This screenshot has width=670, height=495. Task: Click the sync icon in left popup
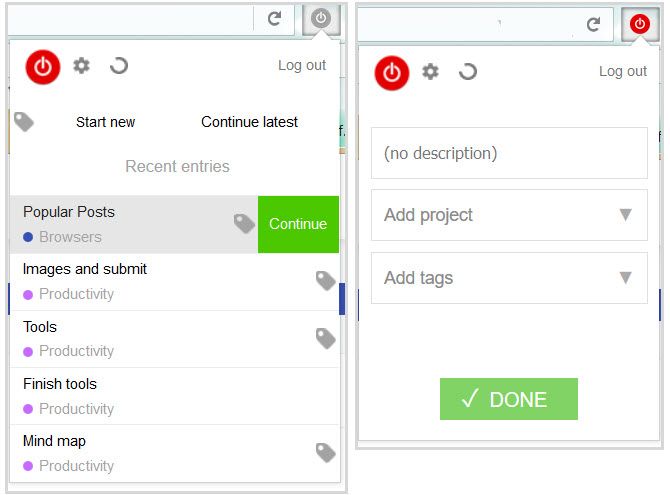pyautogui.click(x=119, y=66)
